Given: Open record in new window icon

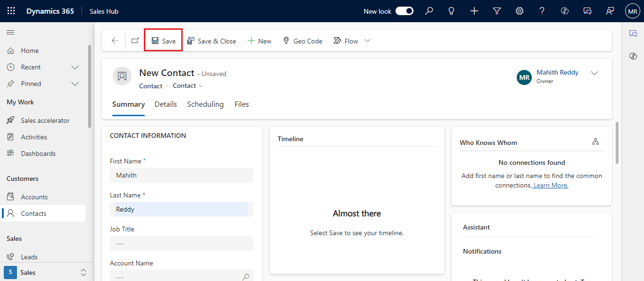Looking at the screenshot, I should coord(135,41).
